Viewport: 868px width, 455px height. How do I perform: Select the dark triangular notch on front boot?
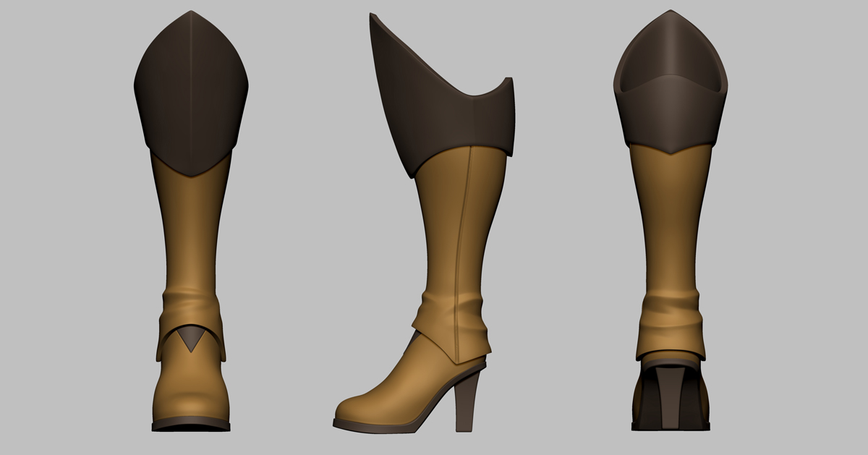coord(191,338)
